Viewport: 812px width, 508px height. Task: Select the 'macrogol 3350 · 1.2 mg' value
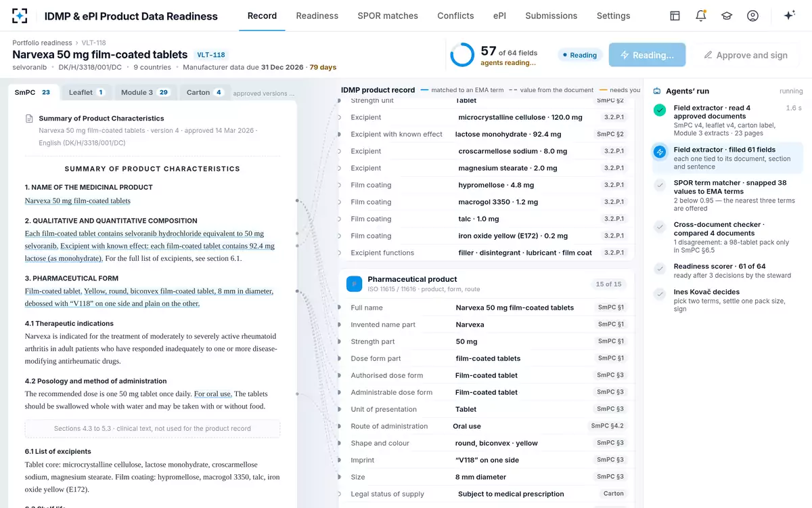pyautogui.click(x=498, y=202)
